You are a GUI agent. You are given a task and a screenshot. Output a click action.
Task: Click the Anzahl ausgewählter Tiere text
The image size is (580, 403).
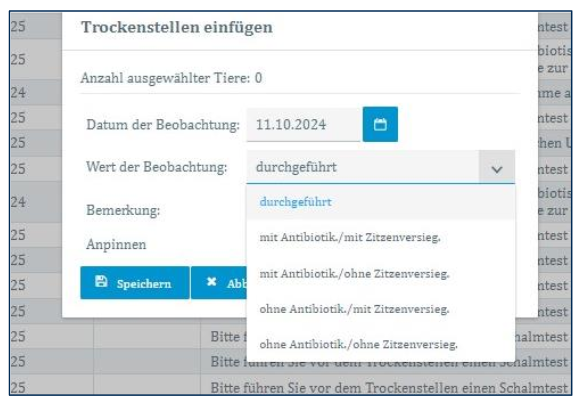(171, 78)
